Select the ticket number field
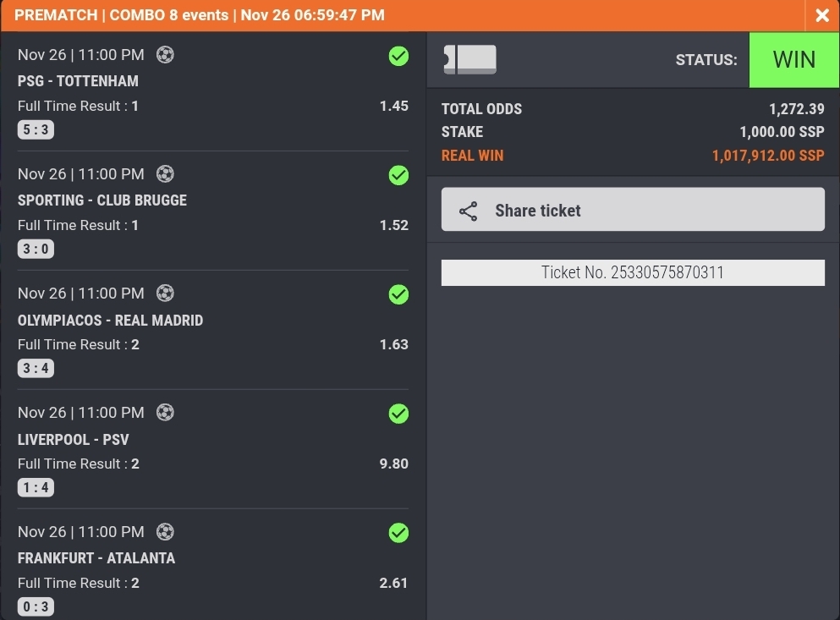840x620 pixels. [x=633, y=272]
